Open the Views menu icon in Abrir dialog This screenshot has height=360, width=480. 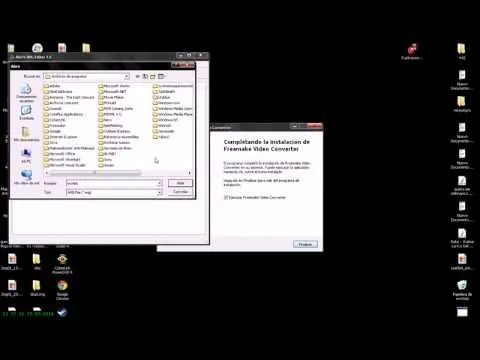(162, 77)
